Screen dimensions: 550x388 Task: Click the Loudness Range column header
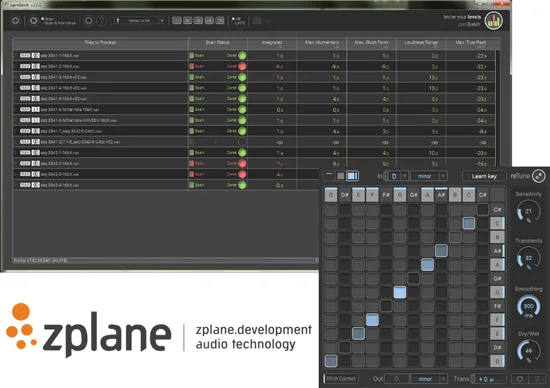421,43
